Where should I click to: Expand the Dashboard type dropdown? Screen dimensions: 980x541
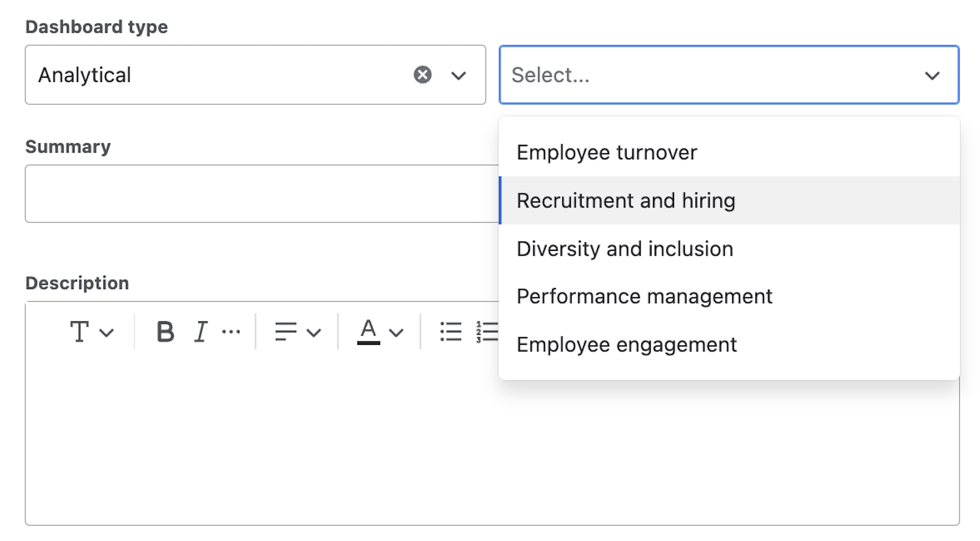tap(458, 75)
